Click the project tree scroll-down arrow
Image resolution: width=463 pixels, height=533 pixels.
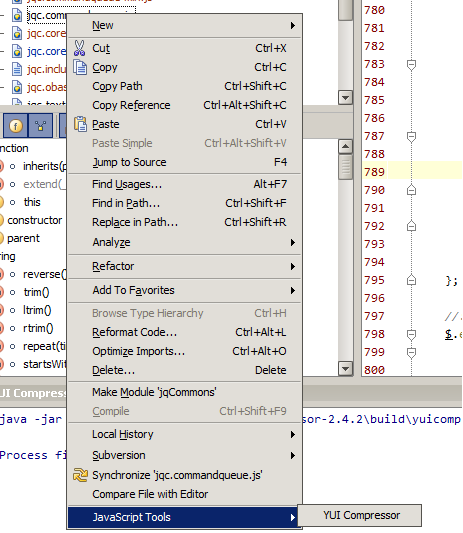(345, 98)
